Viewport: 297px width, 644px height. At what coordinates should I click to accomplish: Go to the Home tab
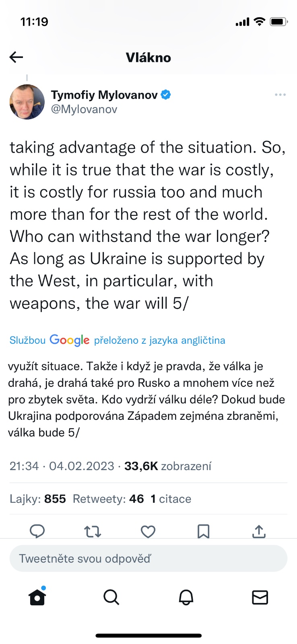tap(37, 597)
